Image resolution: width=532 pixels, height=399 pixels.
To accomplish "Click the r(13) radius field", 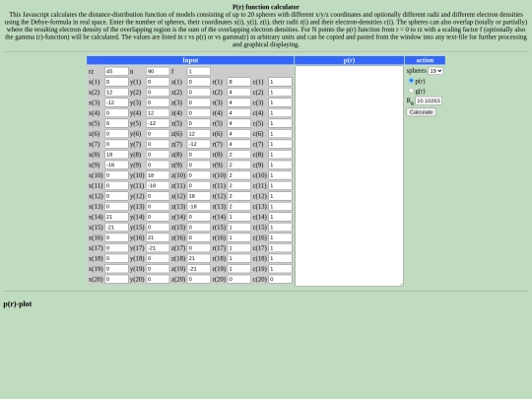I will pos(238,206).
